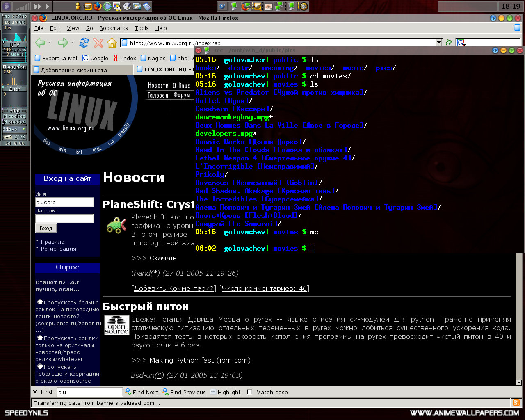Open the Edit menu
525x420 pixels.
click(55, 28)
